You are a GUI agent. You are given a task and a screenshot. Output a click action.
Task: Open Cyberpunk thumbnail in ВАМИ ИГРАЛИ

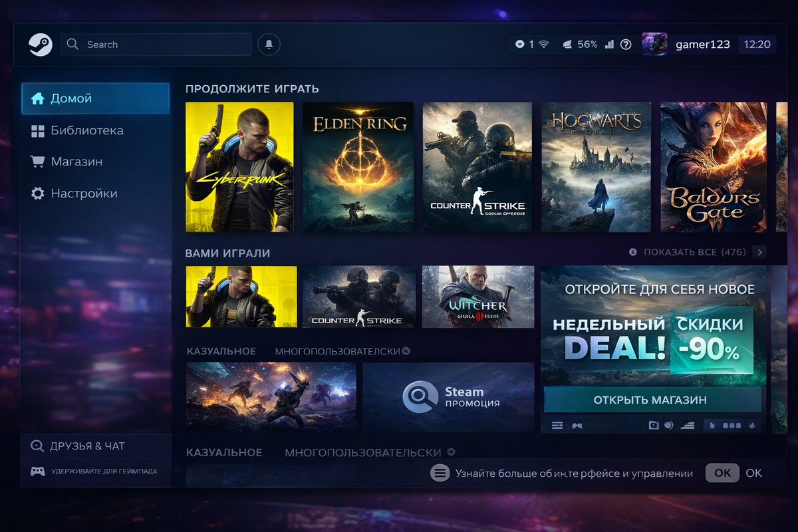[x=241, y=297]
